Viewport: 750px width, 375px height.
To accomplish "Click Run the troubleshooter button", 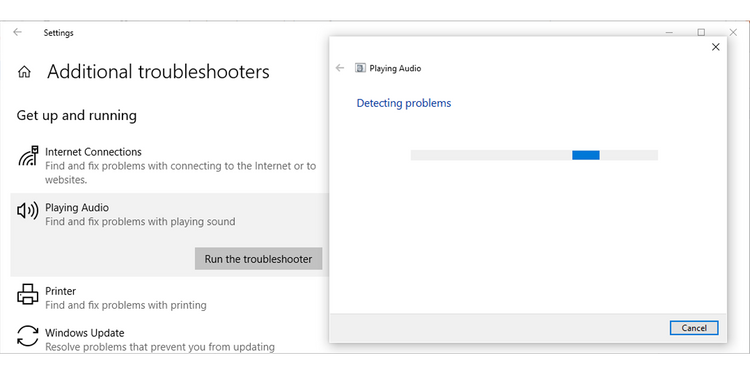I will click(258, 259).
